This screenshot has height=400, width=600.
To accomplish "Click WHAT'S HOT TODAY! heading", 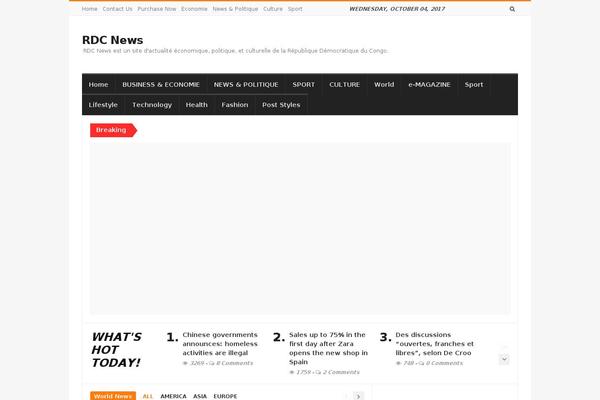I will [116, 350].
